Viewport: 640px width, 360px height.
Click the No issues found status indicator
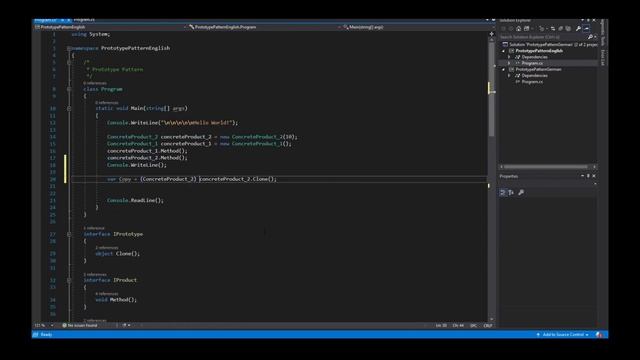(80, 326)
